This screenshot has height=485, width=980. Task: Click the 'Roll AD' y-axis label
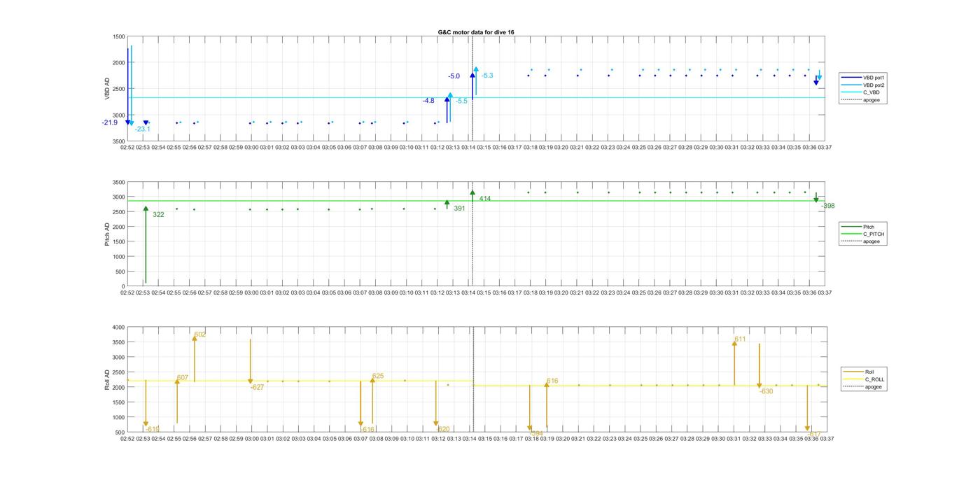107,379
